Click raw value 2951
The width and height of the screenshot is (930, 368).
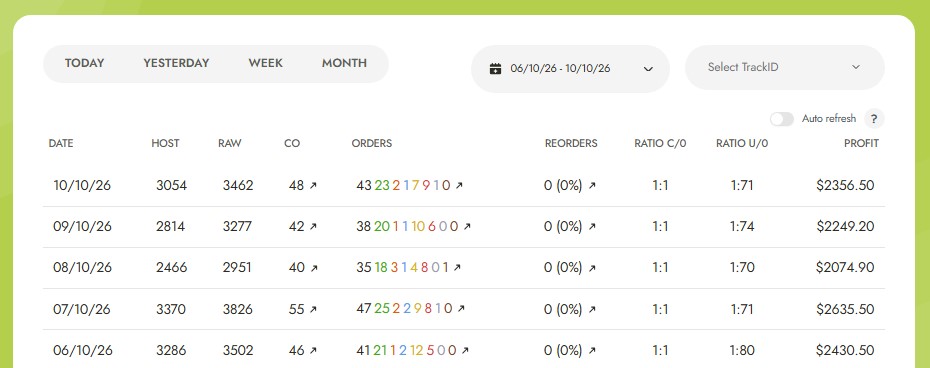[x=237, y=268]
